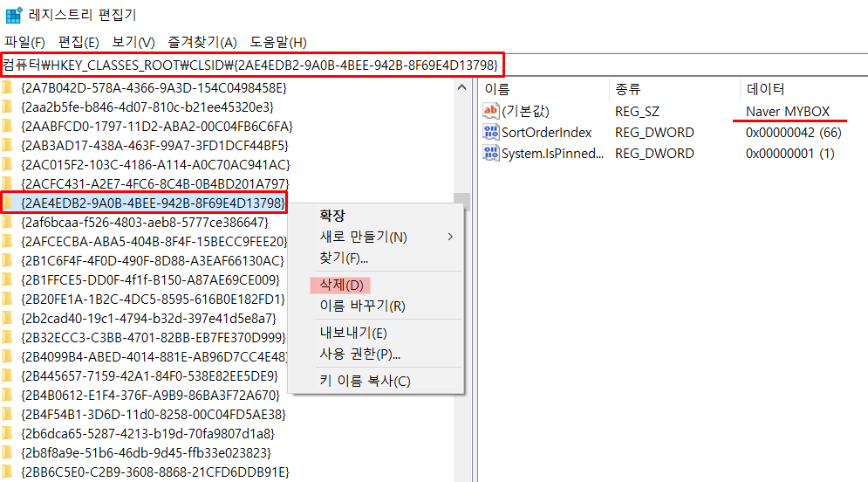This screenshot has height=482, width=868.
Task: Click the tree scrollbar up arrow
Action: [462, 87]
